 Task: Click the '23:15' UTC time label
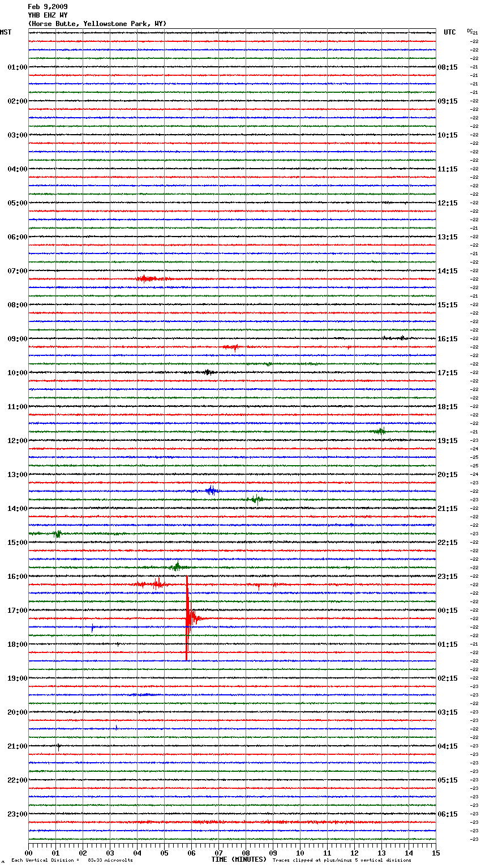448,577
